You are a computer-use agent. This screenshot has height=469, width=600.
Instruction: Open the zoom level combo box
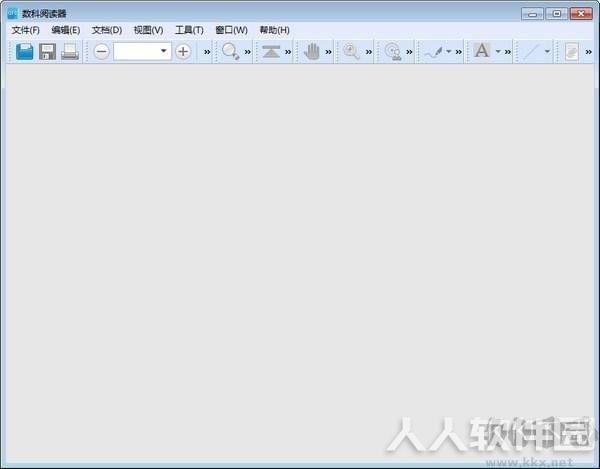tap(142, 51)
